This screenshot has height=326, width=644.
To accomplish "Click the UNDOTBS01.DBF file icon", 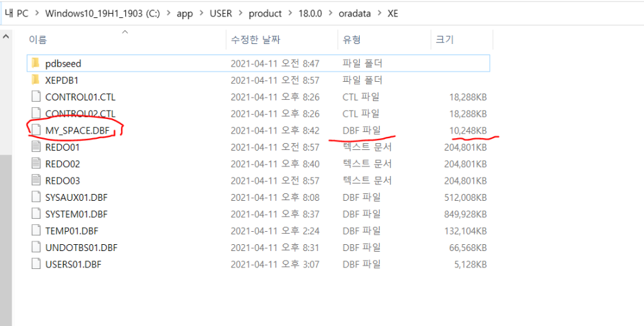I will (36, 248).
